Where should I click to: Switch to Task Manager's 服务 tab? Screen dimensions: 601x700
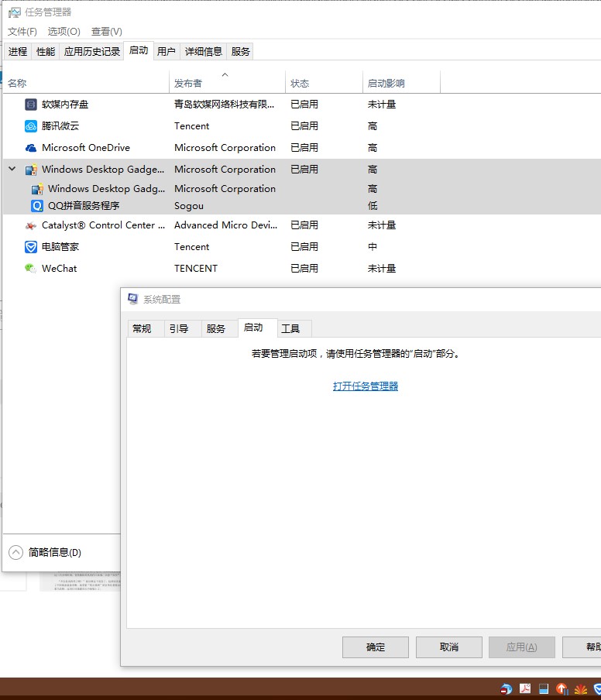(240, 52)
